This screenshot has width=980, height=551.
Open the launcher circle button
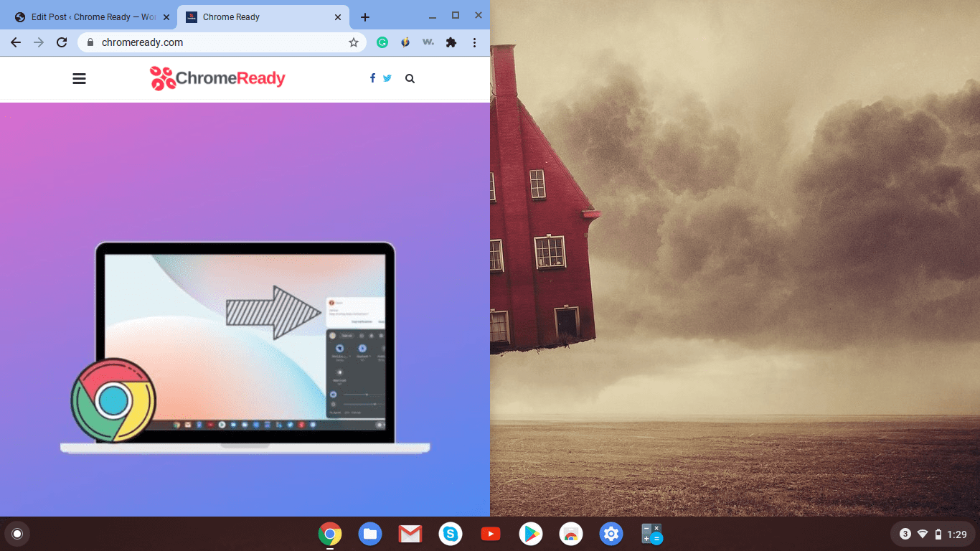coord(17,534)
